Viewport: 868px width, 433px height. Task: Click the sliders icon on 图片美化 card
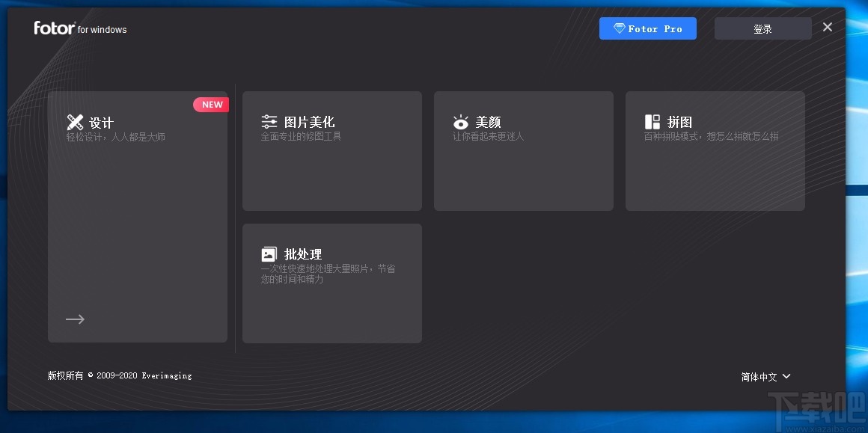(x=269, y=120)
